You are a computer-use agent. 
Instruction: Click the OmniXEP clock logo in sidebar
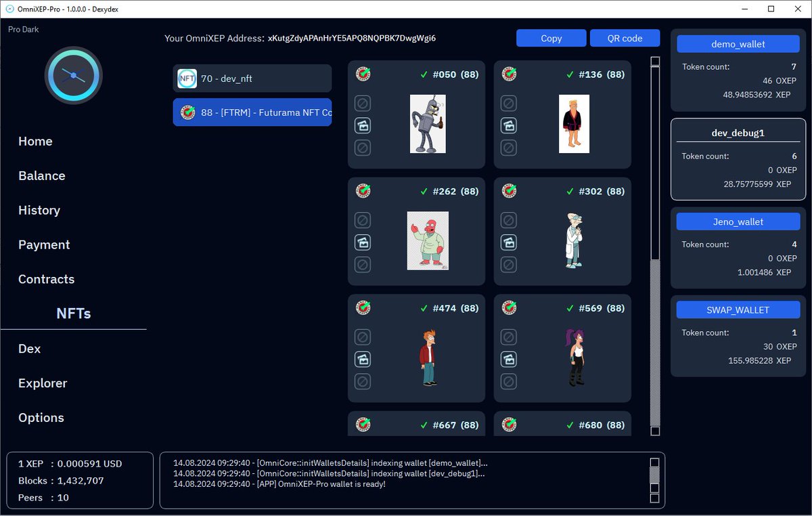tap(74, 75)
